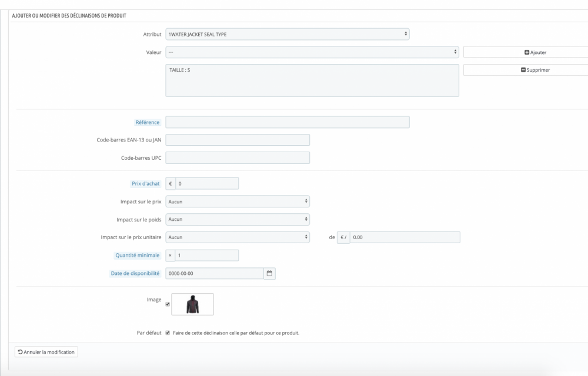Open the Impact sur le prix dropdown

[x=238, y=202]
